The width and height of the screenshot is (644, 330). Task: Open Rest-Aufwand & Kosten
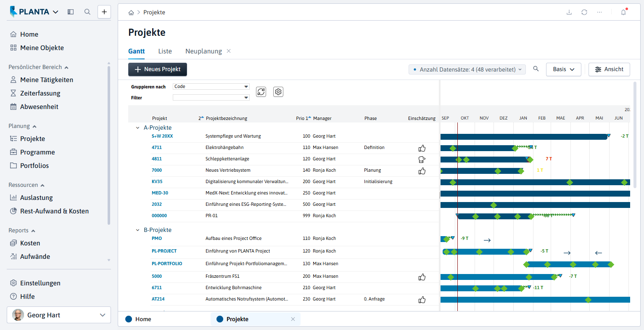click(x=49, y=211)
